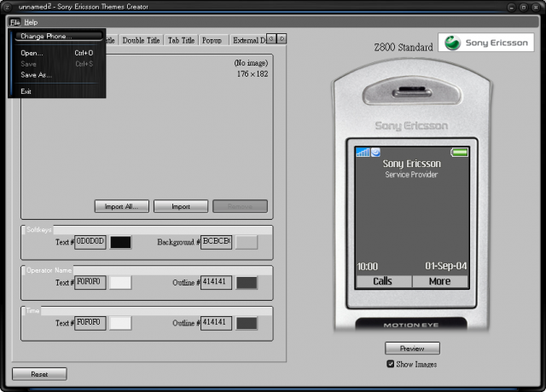Click the More softkey on phone preview
This screenshot has height=392, width=546.
click(x=440, y=281)
